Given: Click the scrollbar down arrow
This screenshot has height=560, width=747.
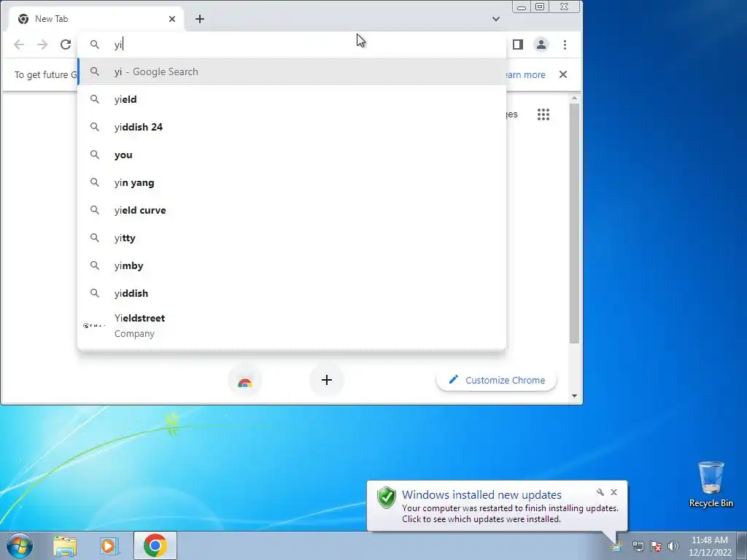Looking at the screenshot, I should click(x=575, y=396).
